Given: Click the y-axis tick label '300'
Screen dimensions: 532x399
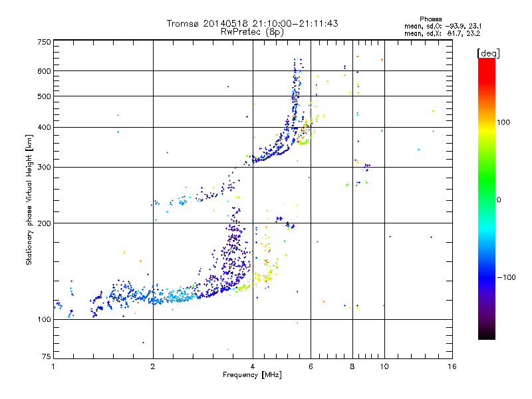Looking at the screenshot, I should click(44, 168).
